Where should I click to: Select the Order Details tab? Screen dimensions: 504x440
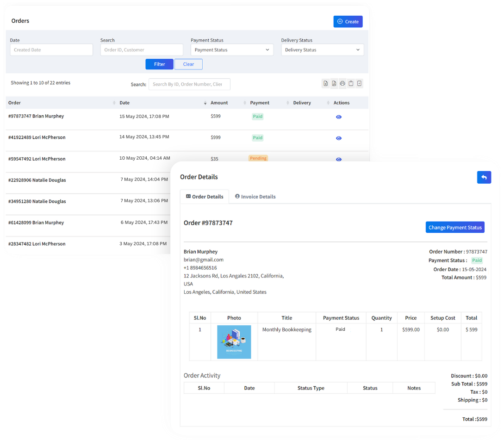[x=205, y=197]
